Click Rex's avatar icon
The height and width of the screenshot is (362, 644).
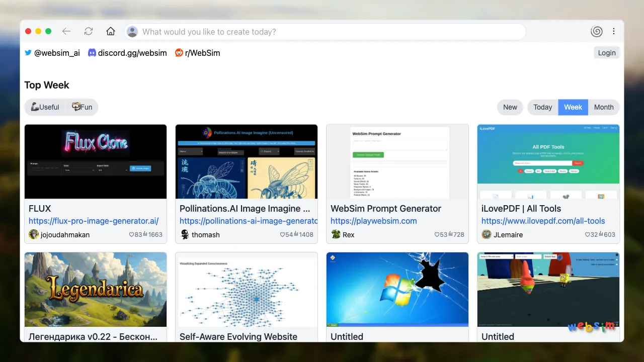click(x=336, y=234)
